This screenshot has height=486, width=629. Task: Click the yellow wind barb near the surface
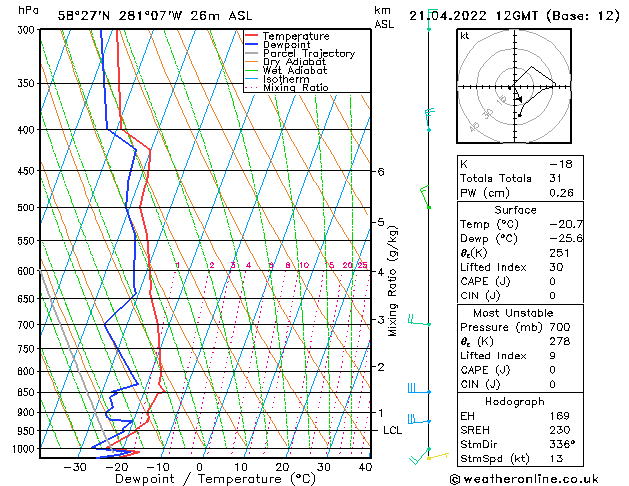pyautogui.click(x=435, y=457)
